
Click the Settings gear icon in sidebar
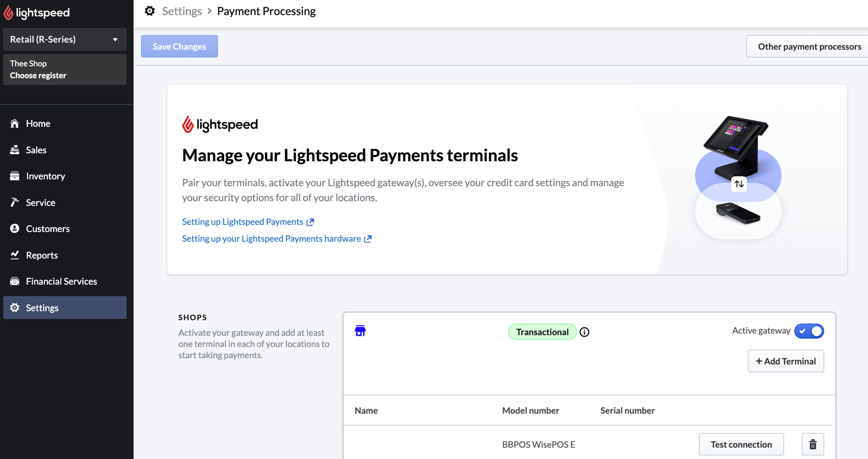15,308
